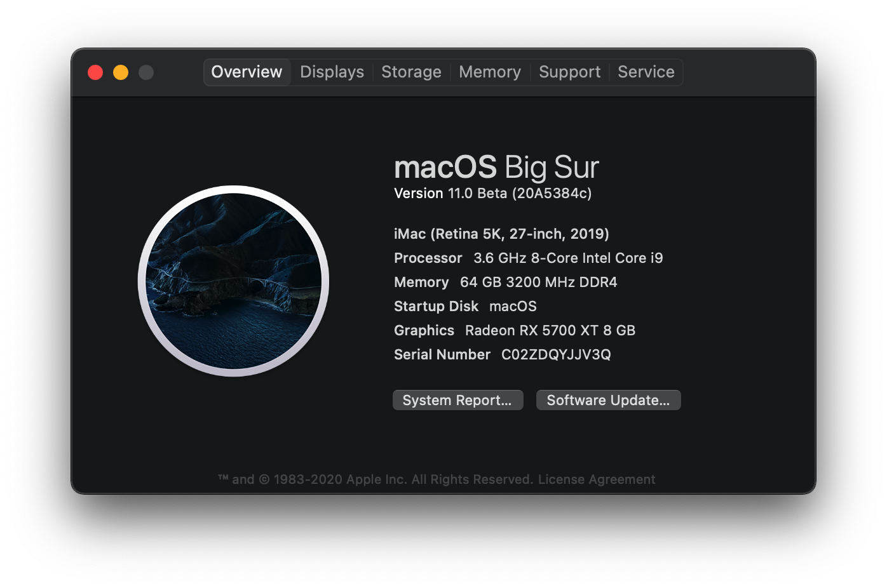Click the macOS Big Sur title
Image resolution: width=887 pixels, height=588 pixels.
496,168
